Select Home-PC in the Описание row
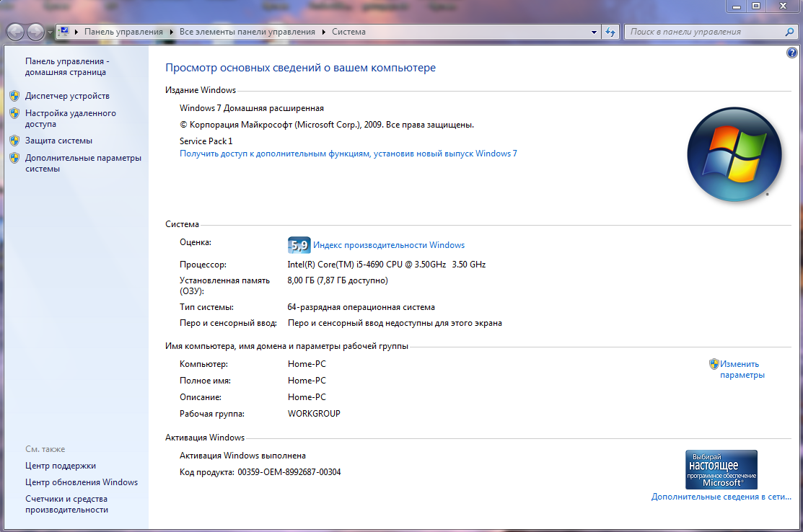Image resolution: width=803 pixels, height=532 pixels. pos(307,397)
